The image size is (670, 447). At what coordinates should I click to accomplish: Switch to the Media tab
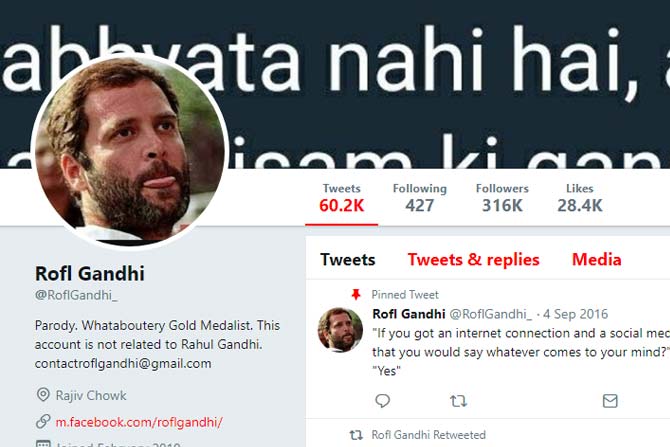tap(596, 260)
